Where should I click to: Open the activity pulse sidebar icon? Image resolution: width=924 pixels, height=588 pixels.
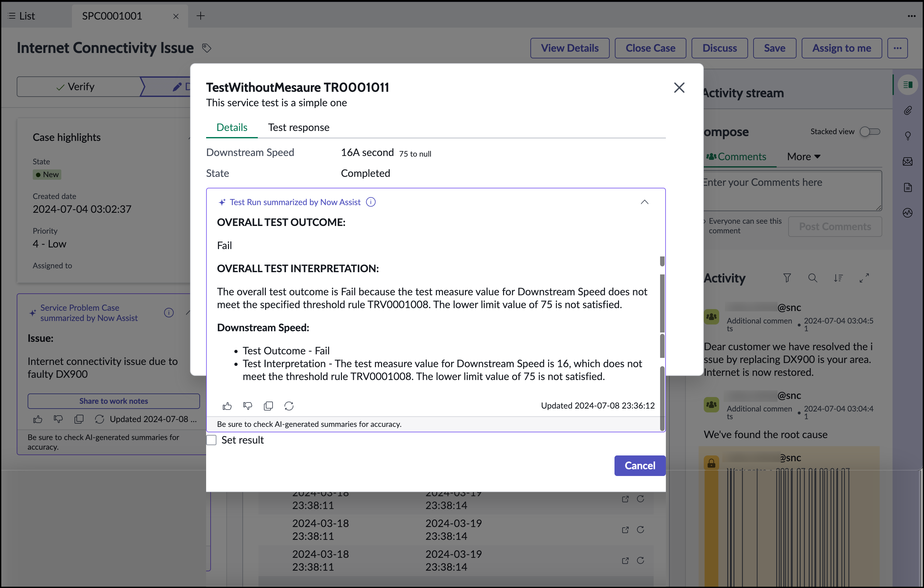click(908, 213)
